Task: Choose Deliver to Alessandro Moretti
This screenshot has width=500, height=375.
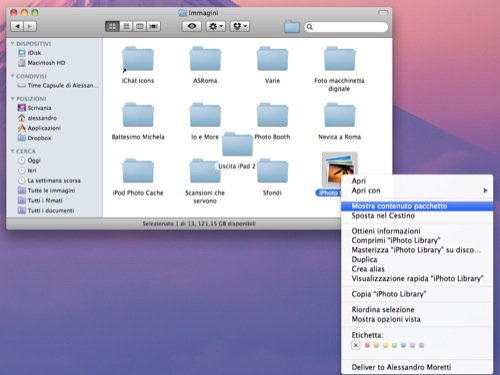Action: point(417,367)
